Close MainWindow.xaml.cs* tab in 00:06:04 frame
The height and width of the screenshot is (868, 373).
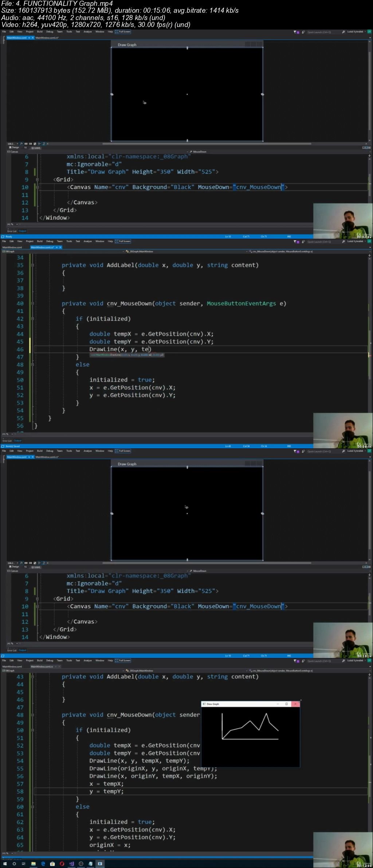point(60,247)
